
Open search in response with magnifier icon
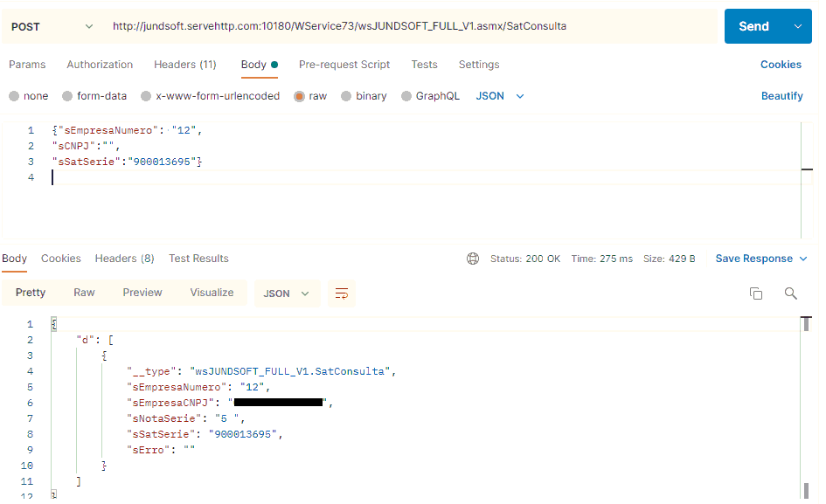pos(791,293)
